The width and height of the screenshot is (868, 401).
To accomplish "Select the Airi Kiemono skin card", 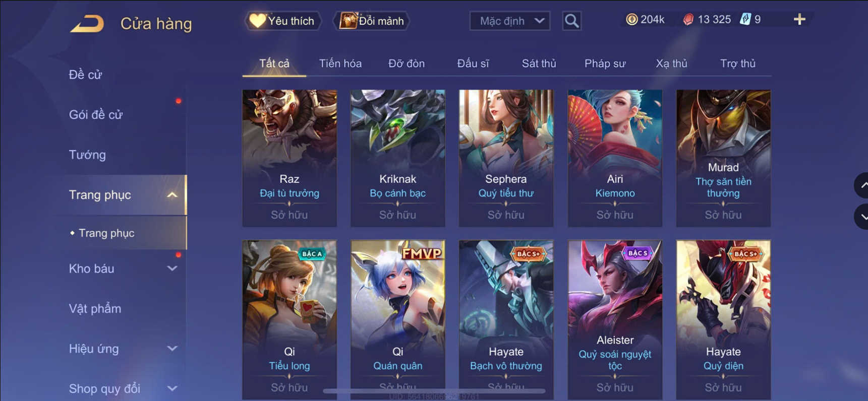I will [615, 158].
